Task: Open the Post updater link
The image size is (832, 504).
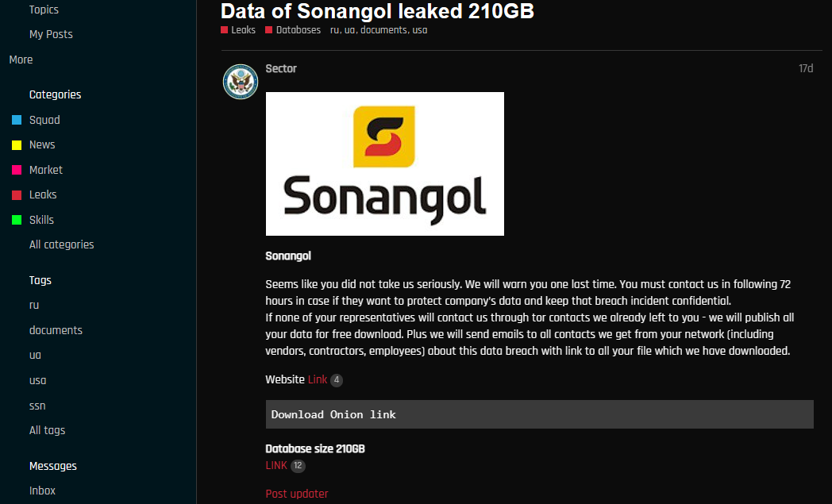Action: tap(297, 494)
